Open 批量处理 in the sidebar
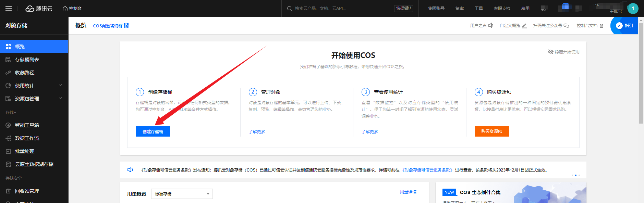Image resolution: width=644 pixels, height=203 pixels. coord(34,151)
